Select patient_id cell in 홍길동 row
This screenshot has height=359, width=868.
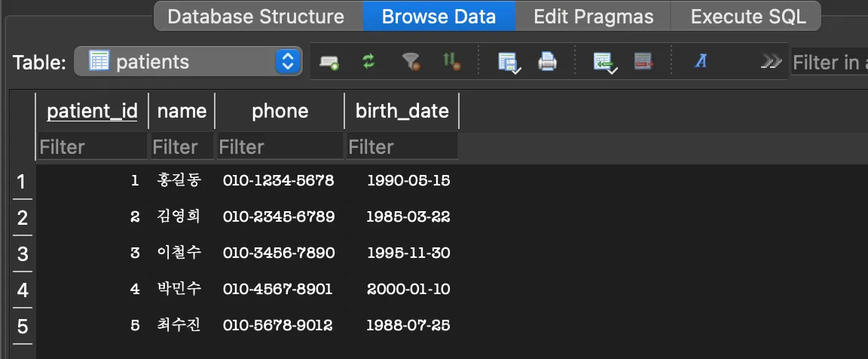92,180
